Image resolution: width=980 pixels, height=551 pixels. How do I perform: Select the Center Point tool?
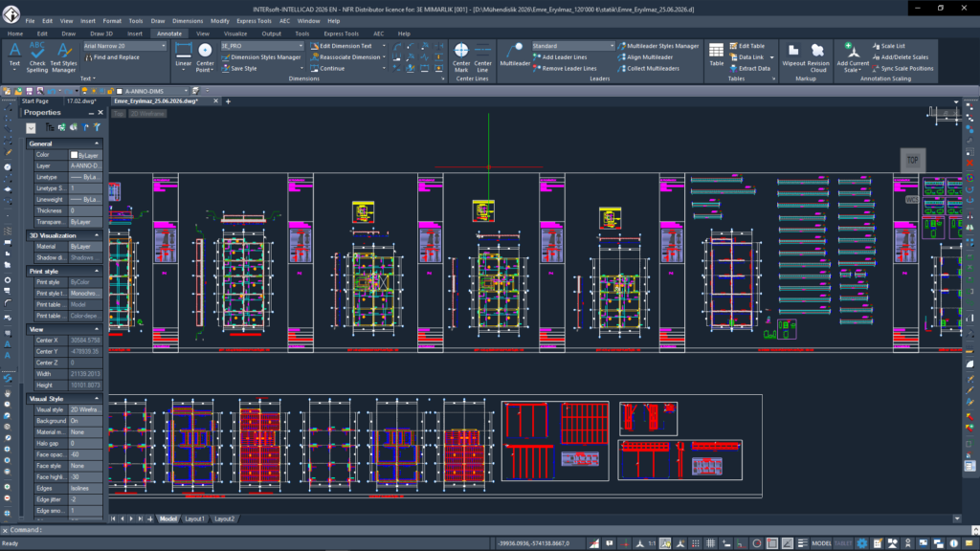[205, 57]
